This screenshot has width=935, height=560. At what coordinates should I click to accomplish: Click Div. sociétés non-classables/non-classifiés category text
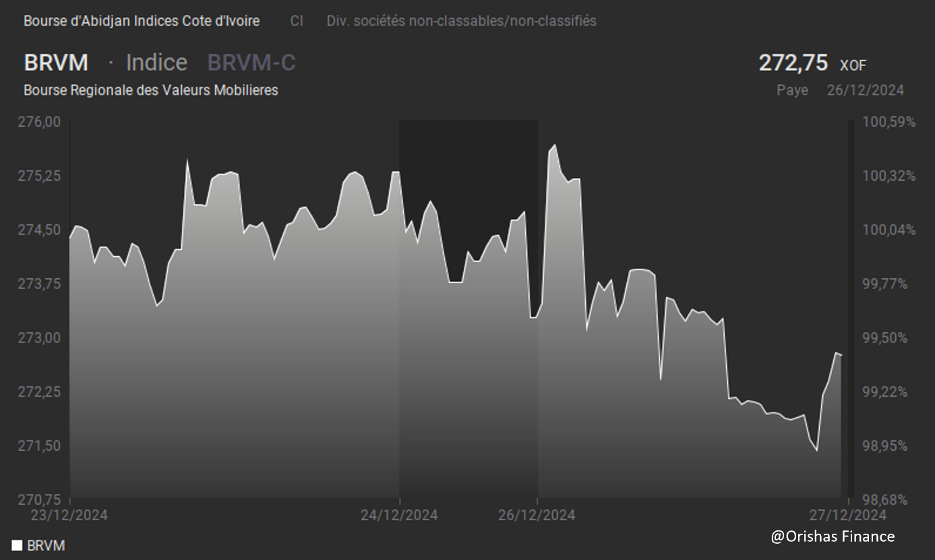click(462, 21)
